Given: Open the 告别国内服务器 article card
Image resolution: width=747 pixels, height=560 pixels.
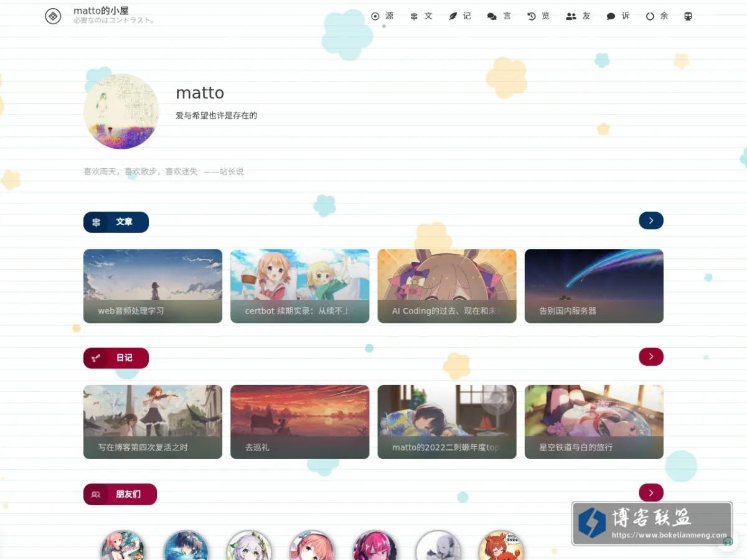Looking at the screenshot, I should coord(594,286).
